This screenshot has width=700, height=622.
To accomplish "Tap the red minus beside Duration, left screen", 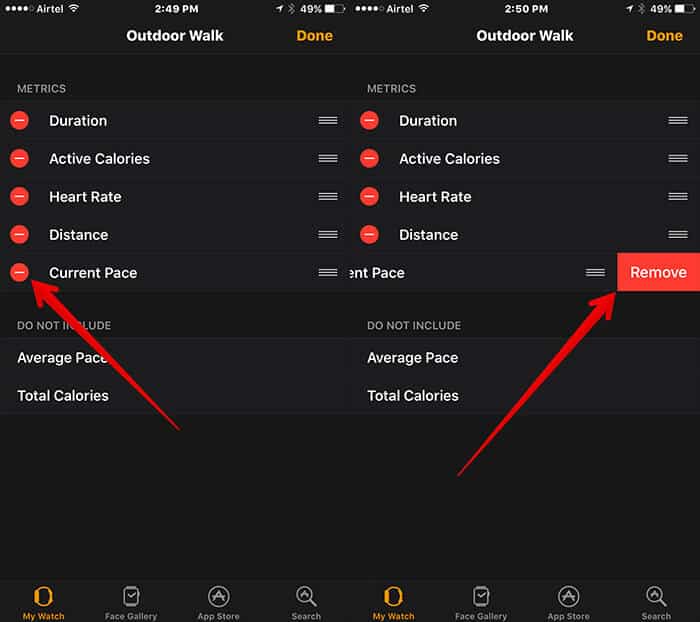I will 20,121.
